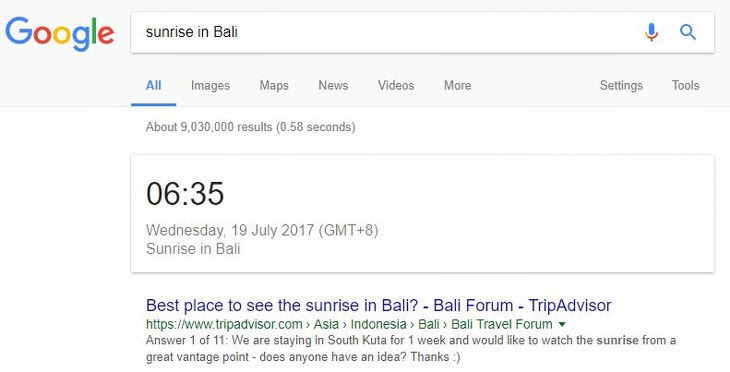Expand the green arrow next to Bali Travel Forum
The height and width of the screenshot is (372, 730).
point(562,324)
